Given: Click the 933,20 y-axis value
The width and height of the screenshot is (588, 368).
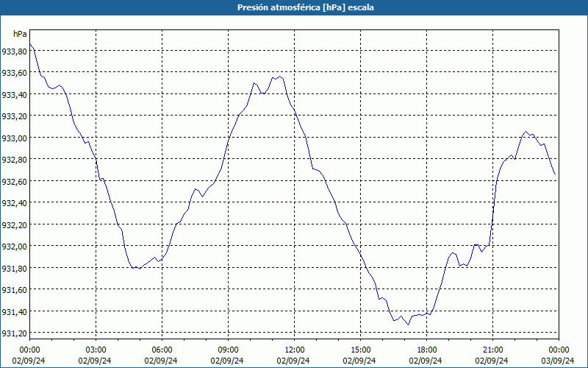Looking at the screenshot, I should 14,116.
